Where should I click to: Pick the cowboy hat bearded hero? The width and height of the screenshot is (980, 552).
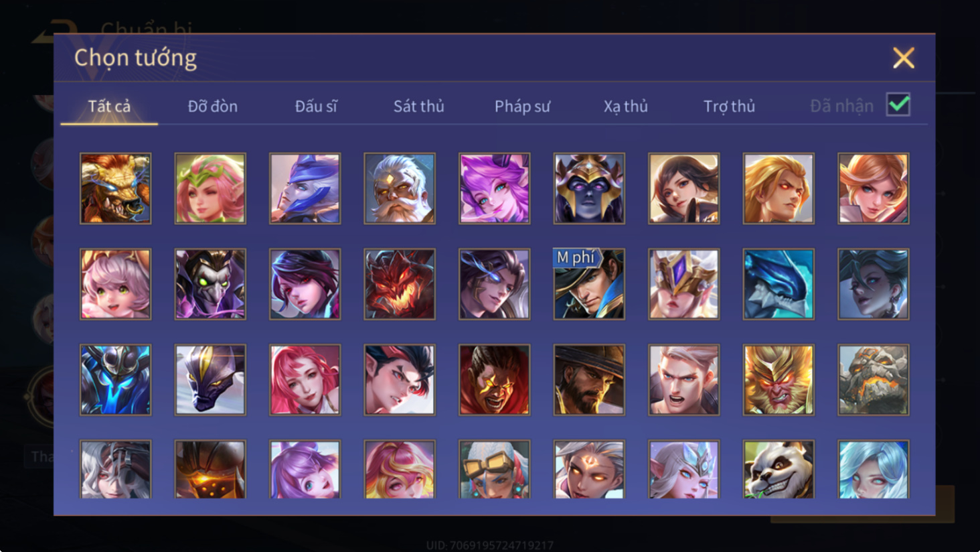(x=589, y=380)
